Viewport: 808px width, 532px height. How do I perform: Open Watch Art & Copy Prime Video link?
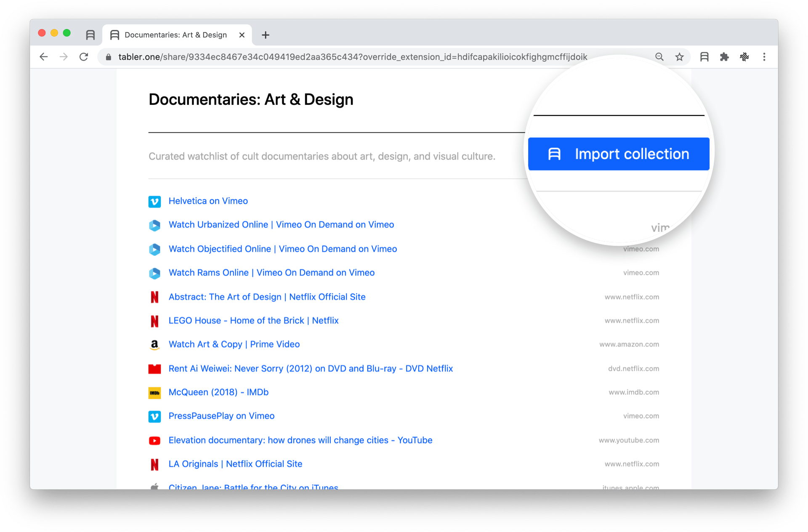point(234,344)
